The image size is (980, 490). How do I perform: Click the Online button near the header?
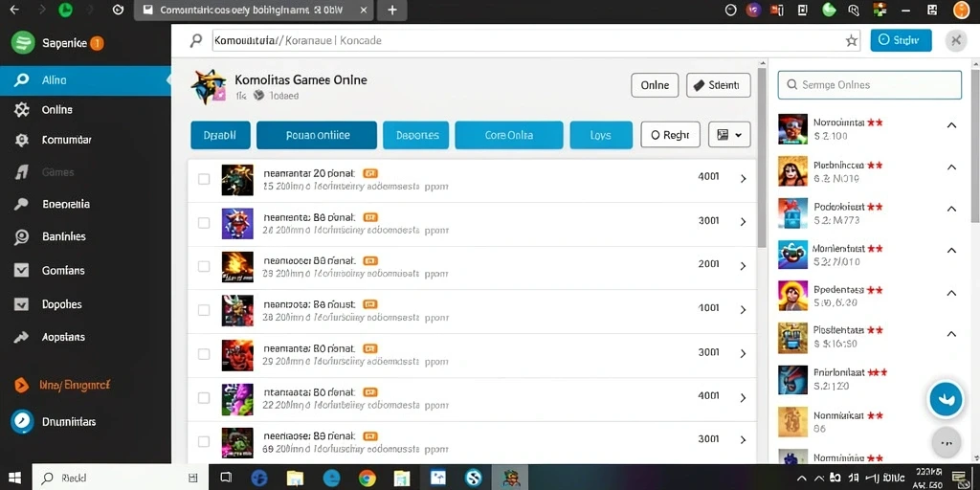[655, 85]
